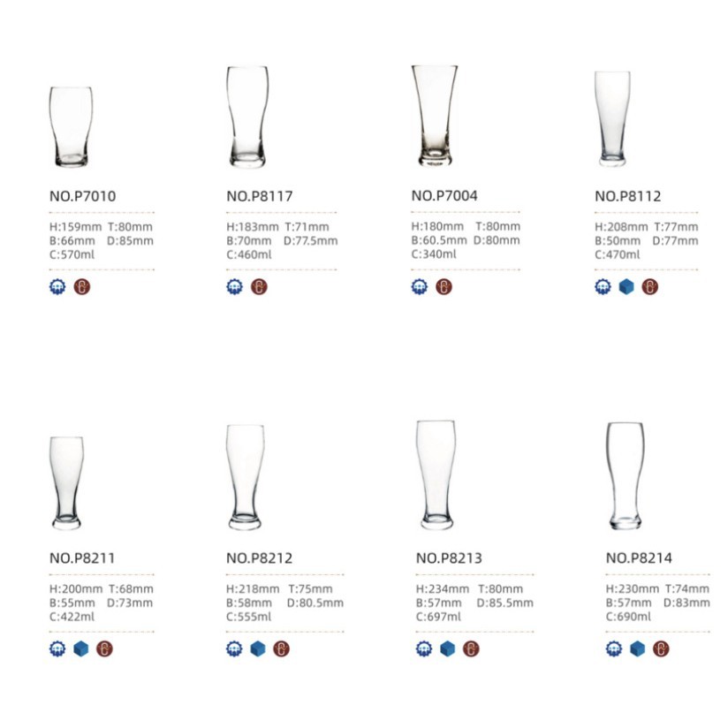
Task: Select the P7004 glass image
Action: (x=434, y=115)
